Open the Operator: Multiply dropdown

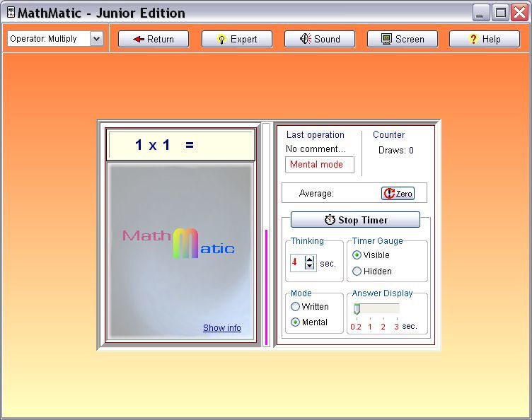tap(55, 39)
